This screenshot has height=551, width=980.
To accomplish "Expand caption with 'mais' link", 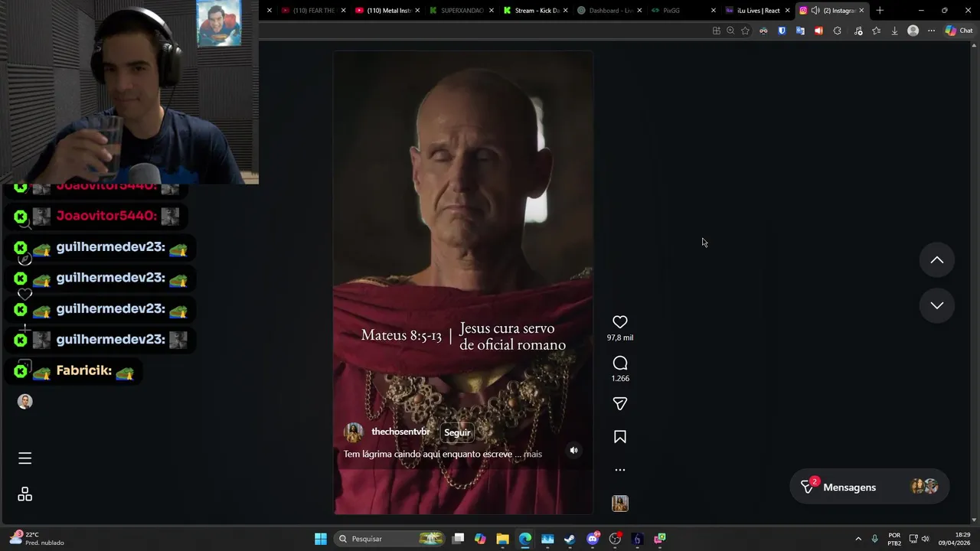I will point(533,454).
